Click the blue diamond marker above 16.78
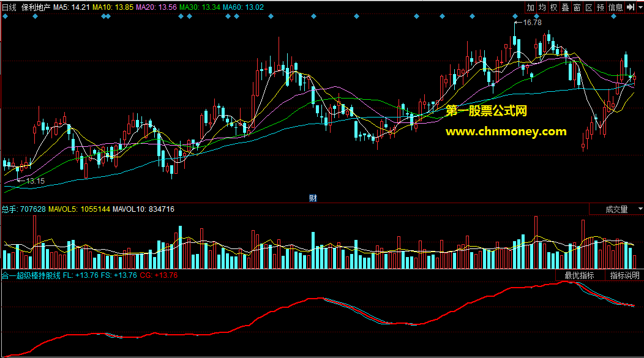 point(515,17)
